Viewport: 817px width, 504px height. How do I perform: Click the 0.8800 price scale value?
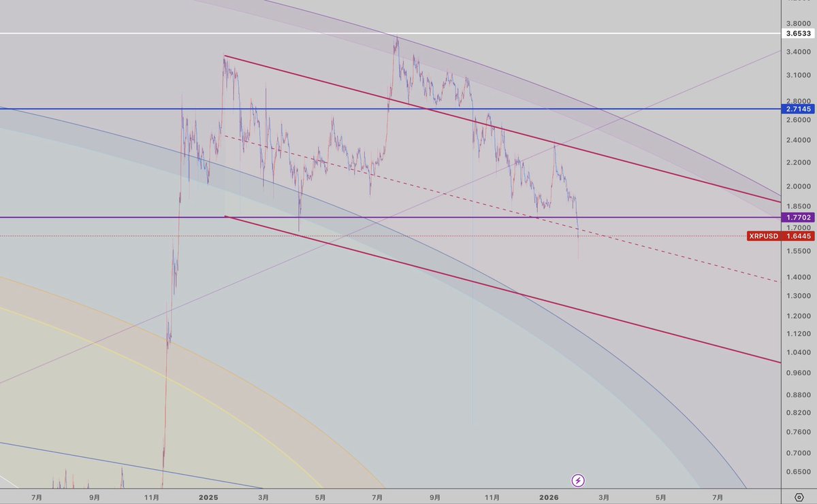797,394
